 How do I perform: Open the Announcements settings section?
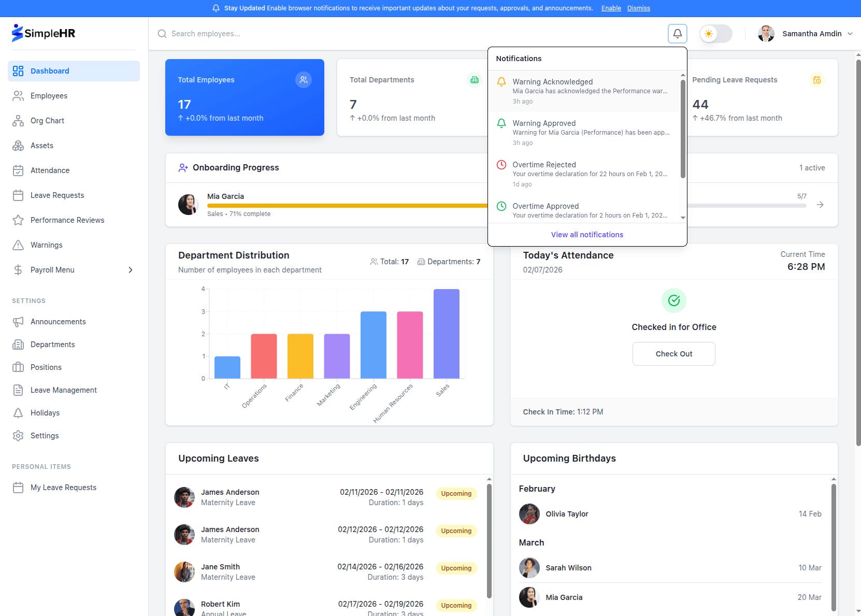click(58, 321)
